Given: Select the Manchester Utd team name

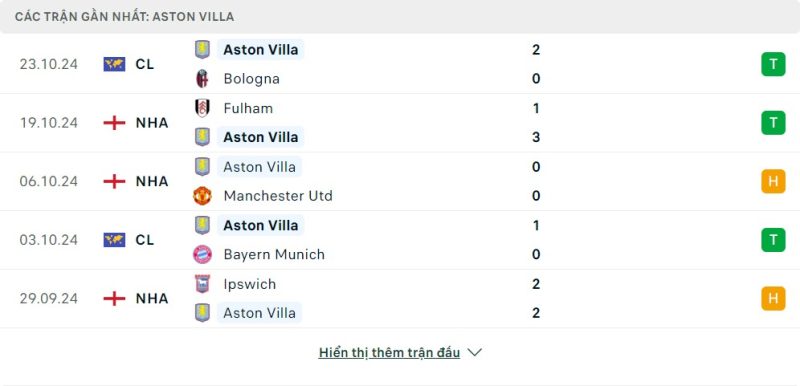Looking at the screenshot, I should pos(278,196).
